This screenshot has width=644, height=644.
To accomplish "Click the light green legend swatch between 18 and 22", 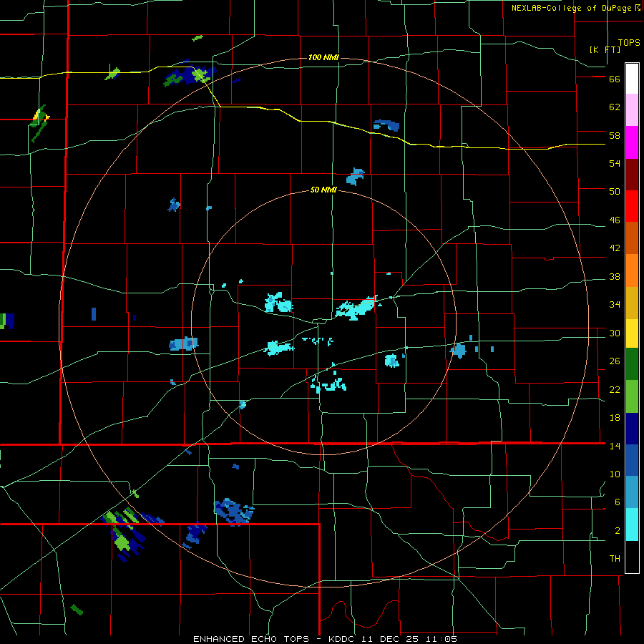I will click(632, 396).
